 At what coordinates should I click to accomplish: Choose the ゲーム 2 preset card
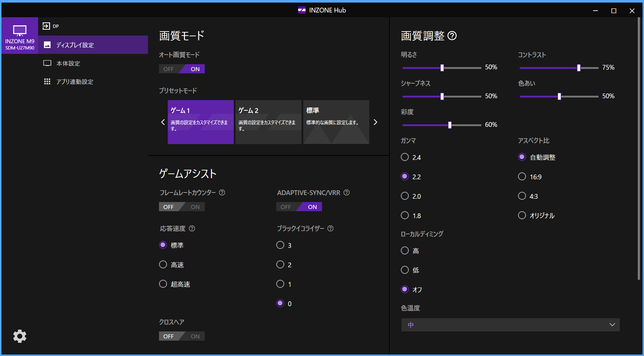click(x=269, y=122)
